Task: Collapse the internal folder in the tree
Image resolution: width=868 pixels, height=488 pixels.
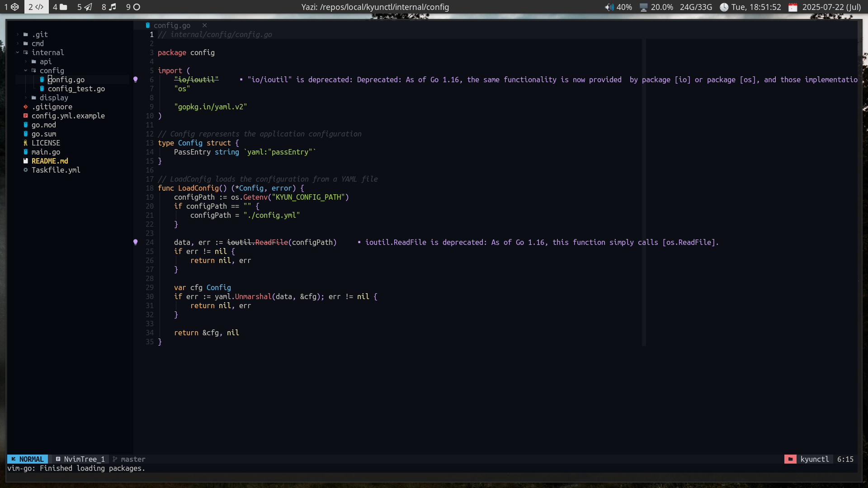Action: (18, 53)
